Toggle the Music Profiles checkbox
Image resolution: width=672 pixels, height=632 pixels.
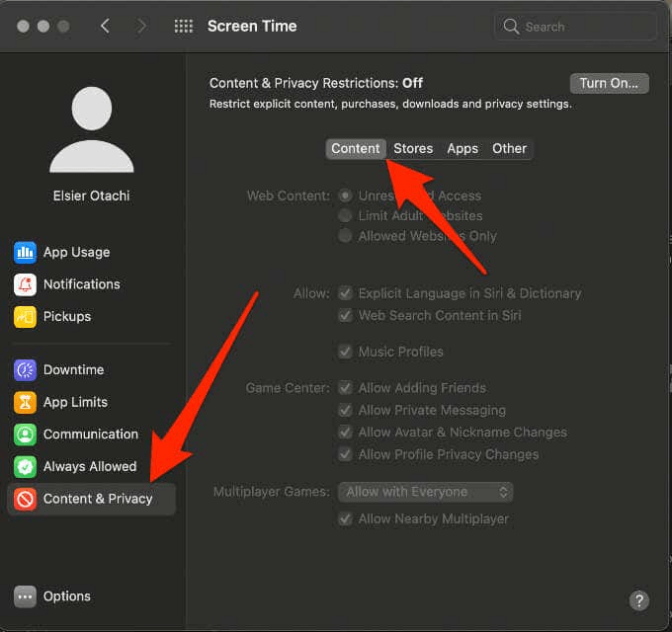click(345, 352)
